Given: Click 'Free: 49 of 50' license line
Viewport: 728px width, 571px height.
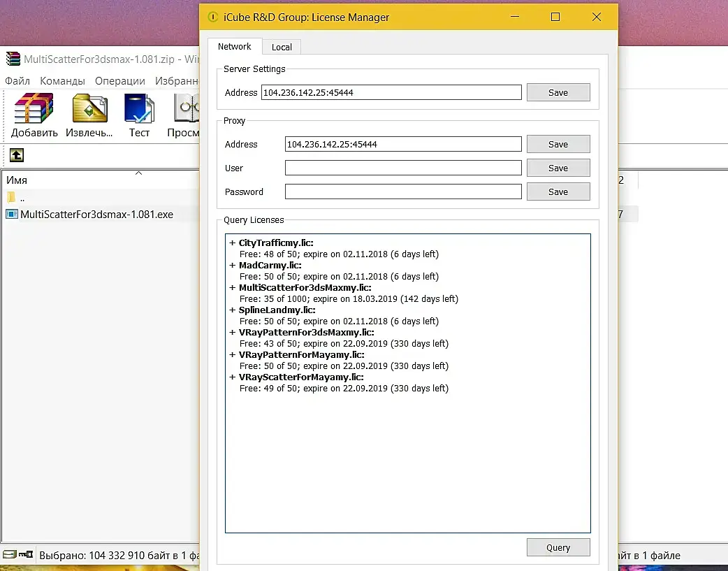Looking at the screenshot, I should pyautogui.click(x=344, y=388).
